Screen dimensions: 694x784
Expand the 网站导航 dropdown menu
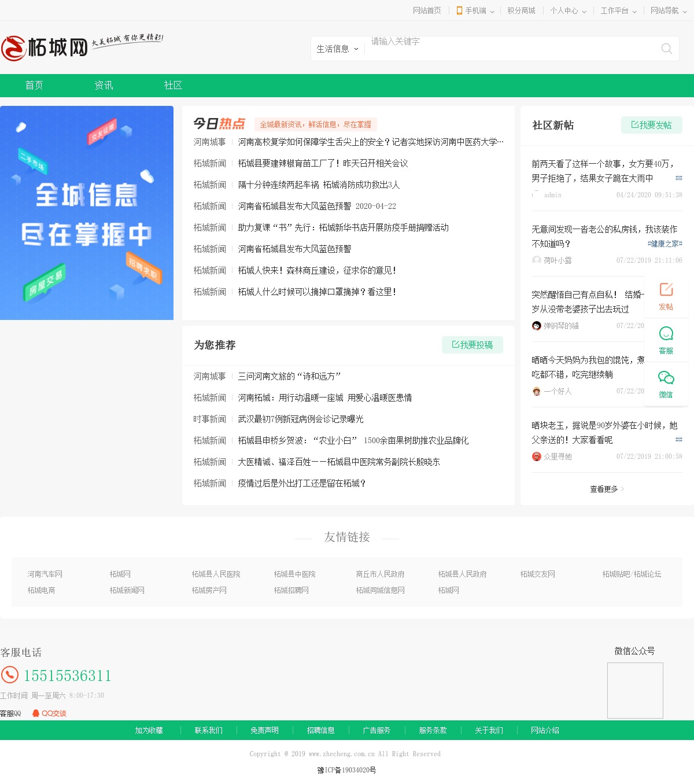point(668,10)
